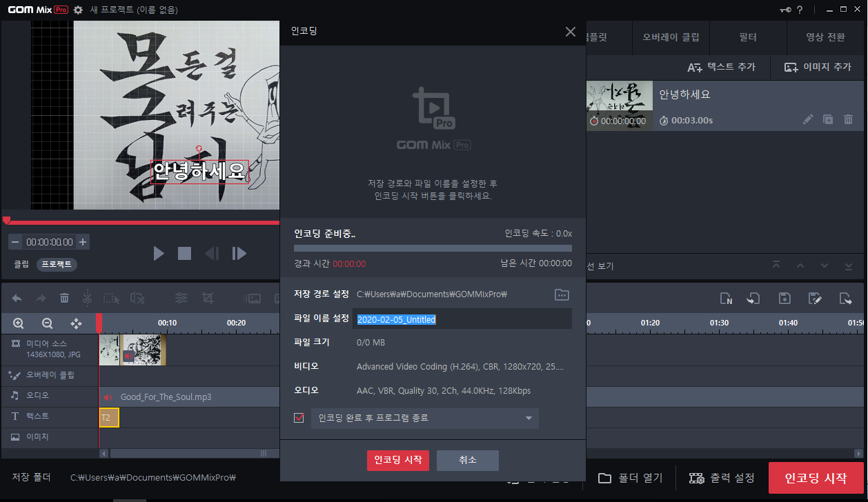Open an existing project icon

point(753,299)
